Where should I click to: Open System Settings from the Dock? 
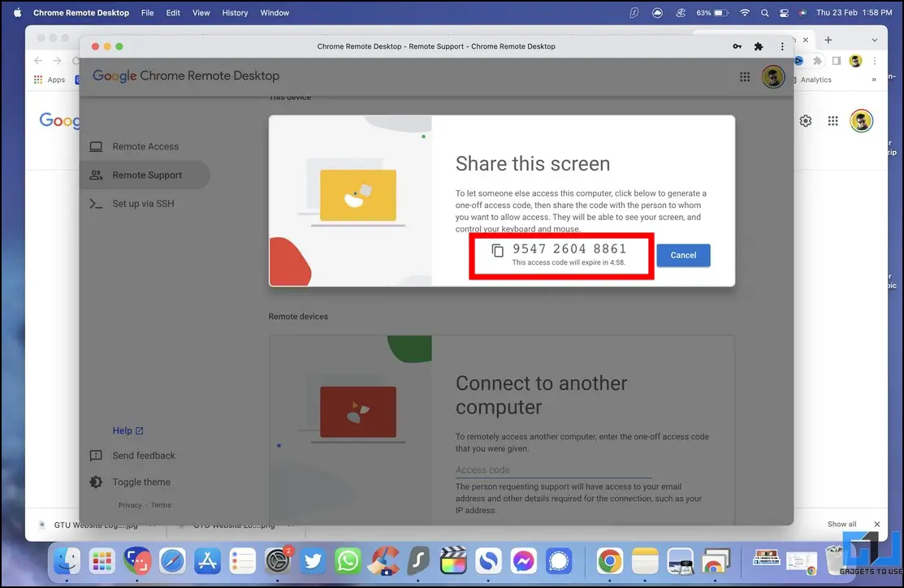(278, 561)
